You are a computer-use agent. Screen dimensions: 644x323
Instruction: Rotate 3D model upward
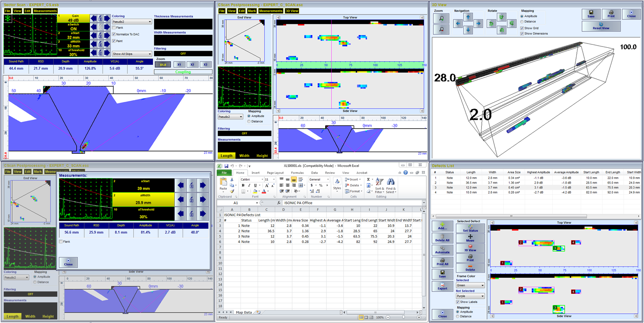coord(502,17)
